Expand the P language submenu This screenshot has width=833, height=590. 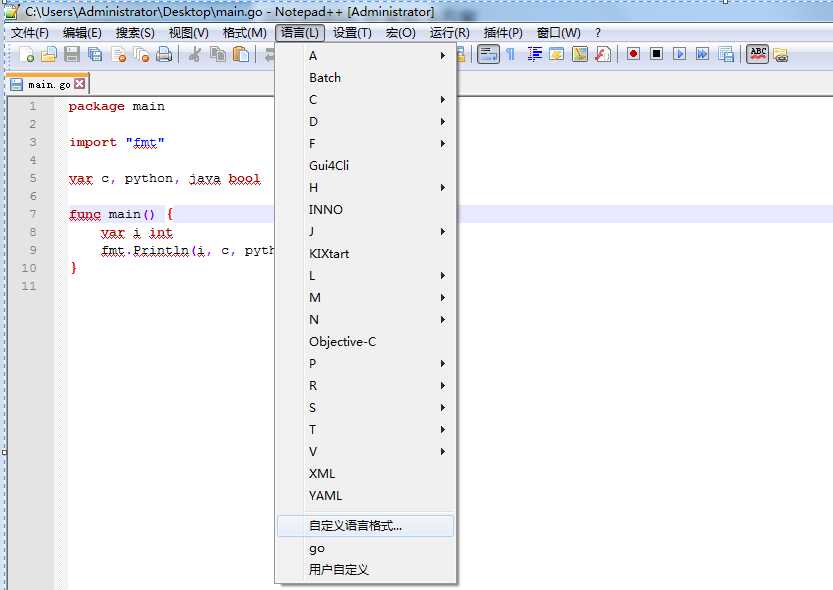(366, 364)
